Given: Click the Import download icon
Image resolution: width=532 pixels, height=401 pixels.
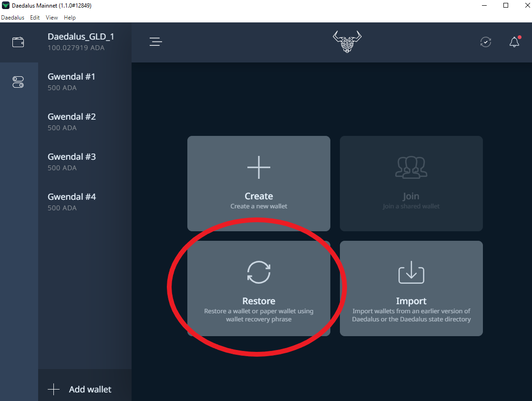Looking at the screenshot, I should pos(411,272).
